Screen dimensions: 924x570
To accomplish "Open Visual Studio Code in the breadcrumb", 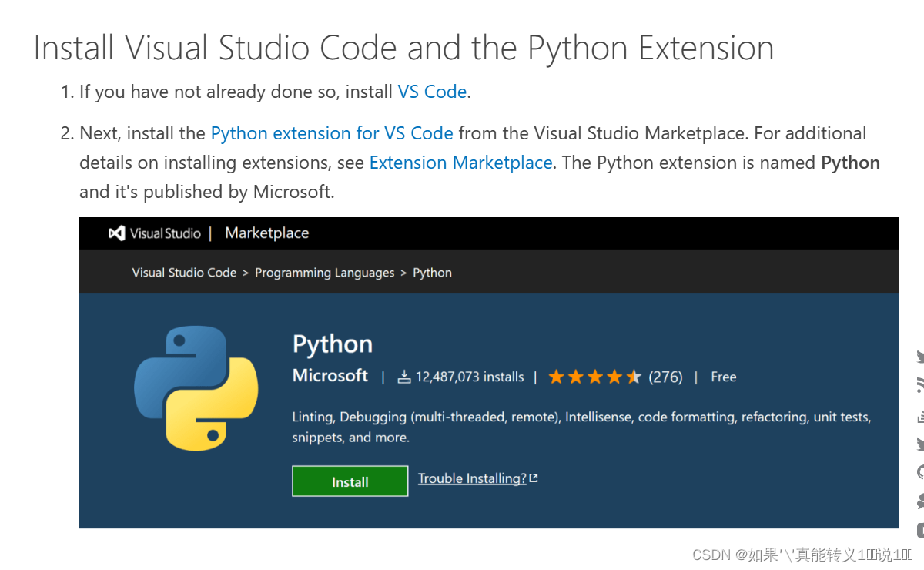I will [x=184, y=273].
